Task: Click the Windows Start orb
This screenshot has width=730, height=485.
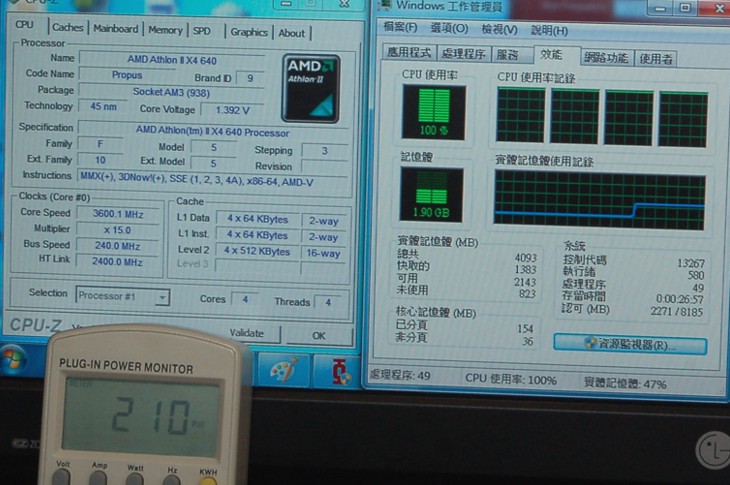Action: point(13,361)
